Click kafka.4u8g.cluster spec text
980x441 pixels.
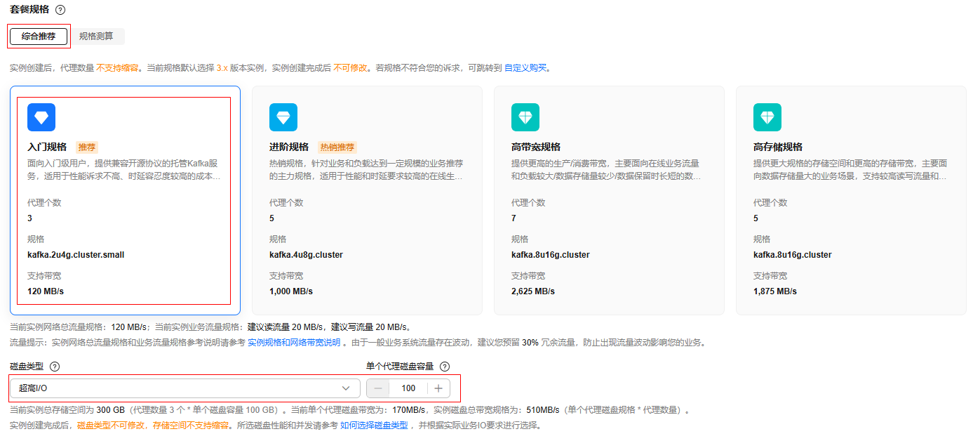[x=306, y=255]
